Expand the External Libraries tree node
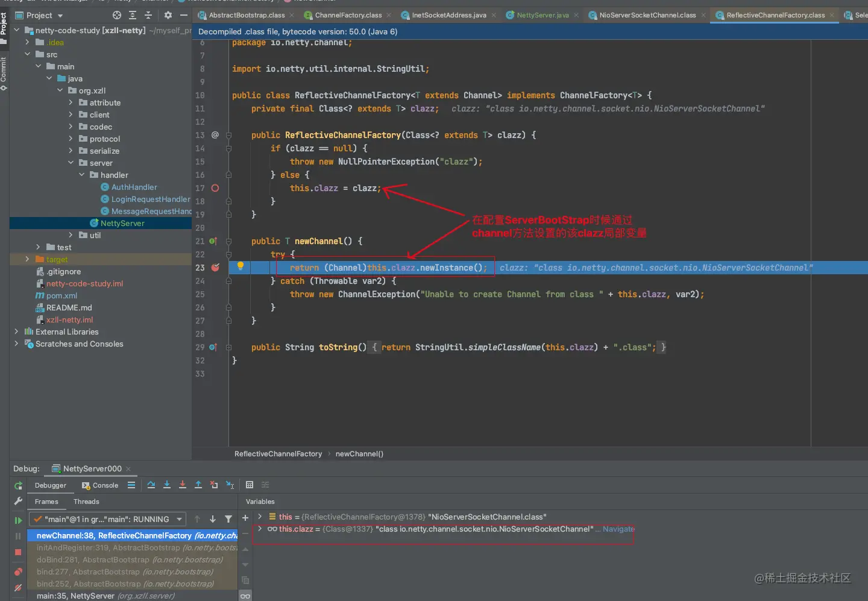Screen dimensions: 868x601 16,332
